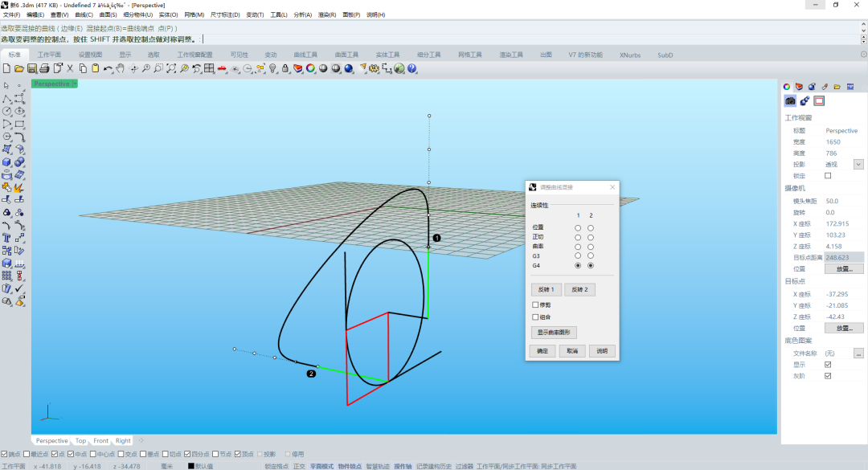The height and width of the screenshot is (470, 868).
Task: Toggle the 锁定 checkbox in viewport properties
Action: click(x=828, y=176)
